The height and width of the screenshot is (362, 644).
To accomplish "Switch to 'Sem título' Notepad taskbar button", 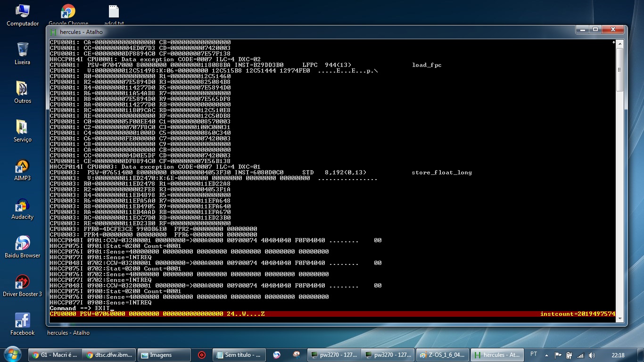I will tap(239, 355).
